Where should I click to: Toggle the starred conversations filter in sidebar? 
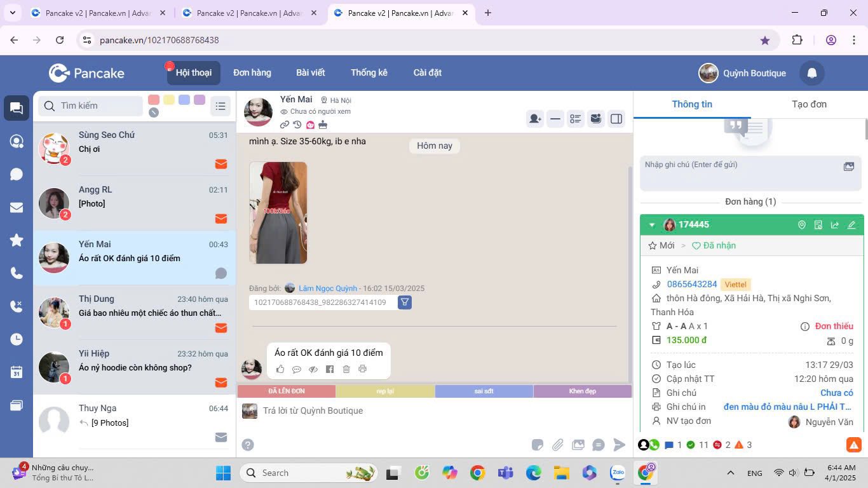pos(17,240)
